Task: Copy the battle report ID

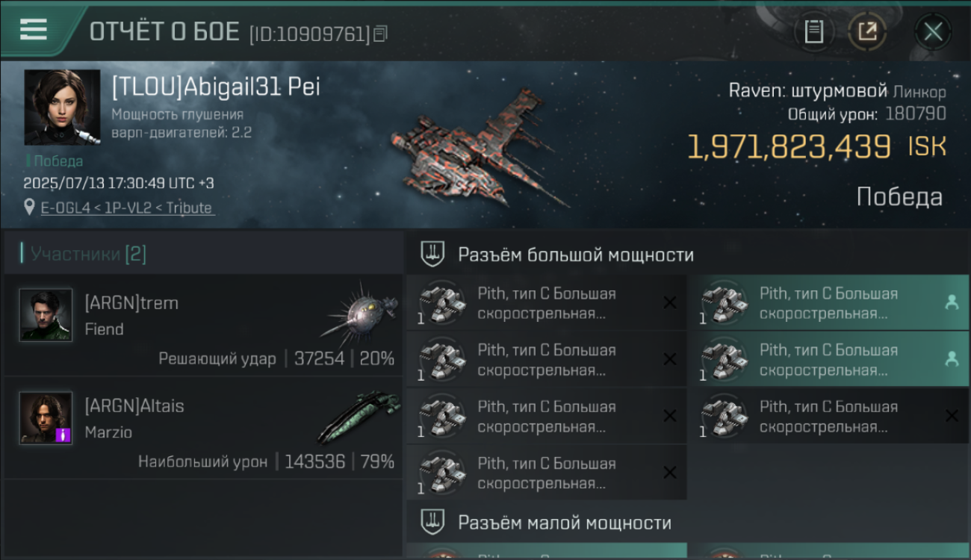Action: click(381, 34)
